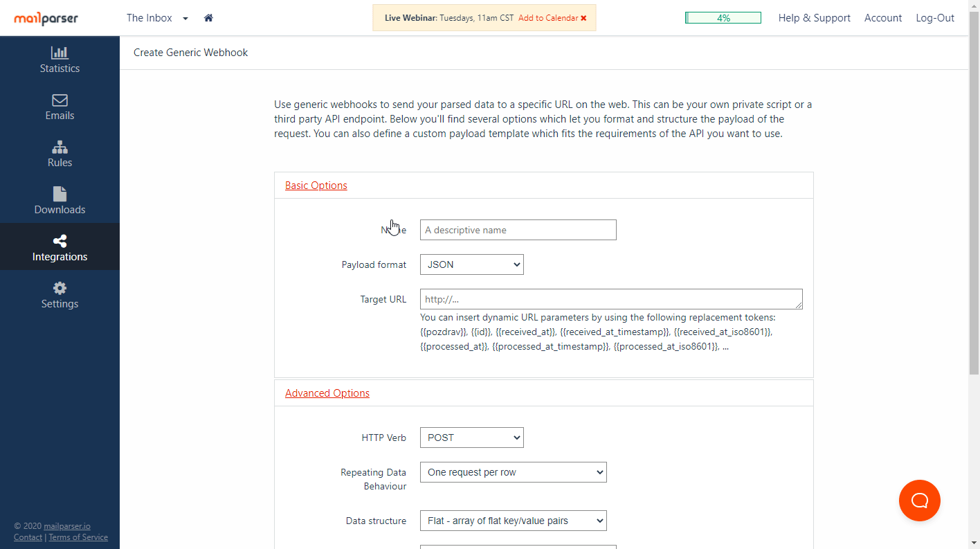Click Add to Calendar link

tap(548, 18)
